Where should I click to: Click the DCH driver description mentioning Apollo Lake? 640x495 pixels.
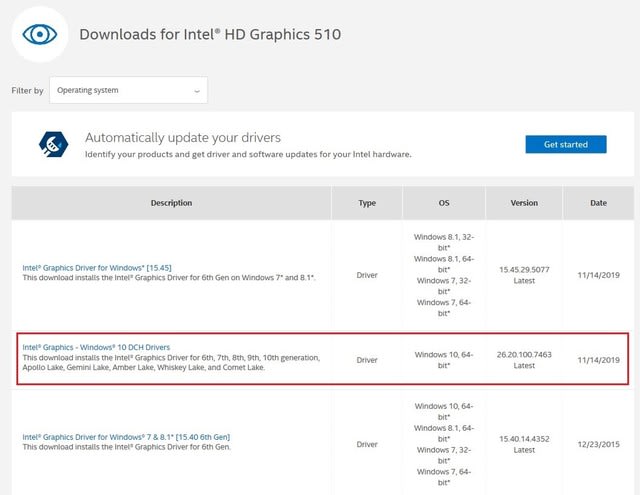[x=171, y=362]
